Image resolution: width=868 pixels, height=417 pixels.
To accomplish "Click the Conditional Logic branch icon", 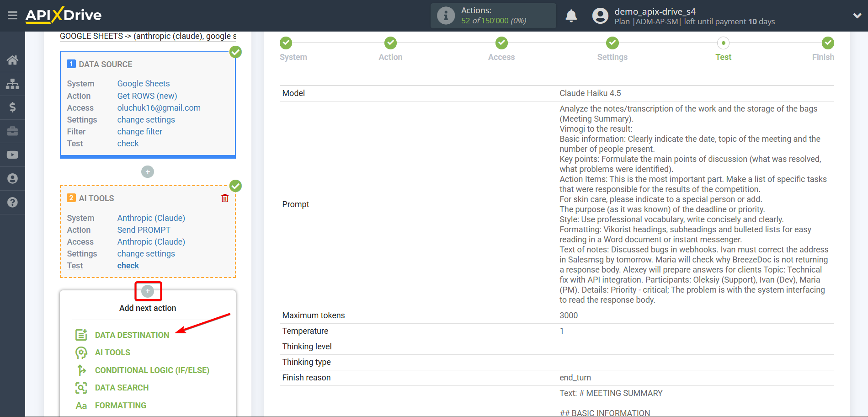I will tap(81, 370).
